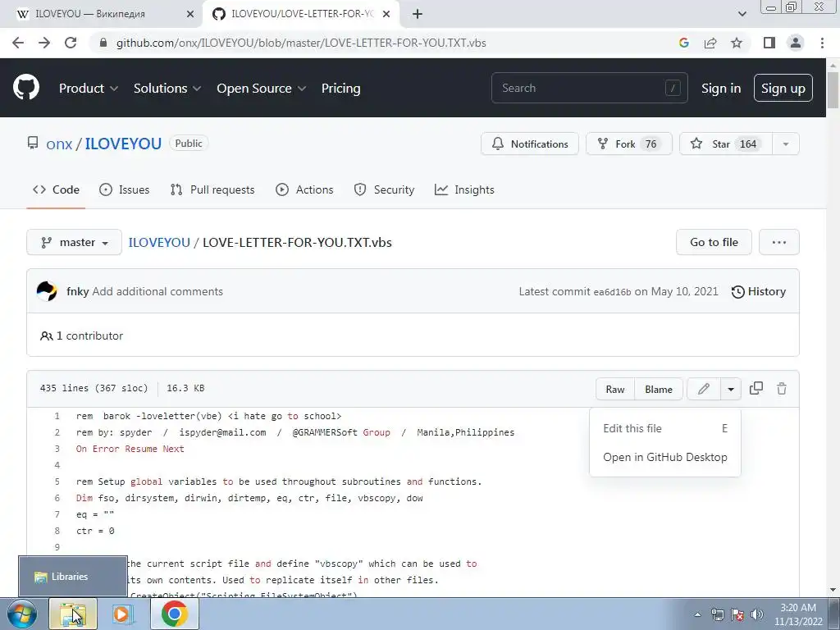Screen dimensions: 840x630
Task: View Raw file contents
Action: (x=615, y=389)
